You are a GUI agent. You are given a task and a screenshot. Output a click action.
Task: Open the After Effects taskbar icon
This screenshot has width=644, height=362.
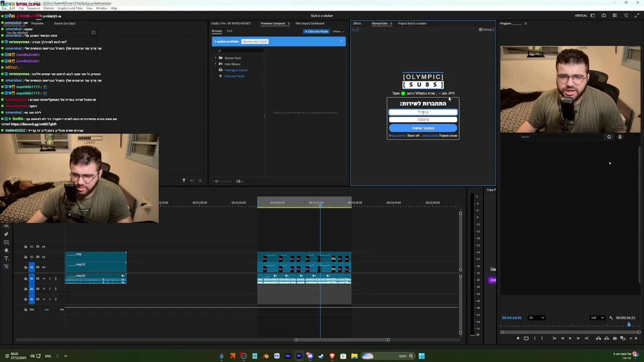(x=288, y=356)
